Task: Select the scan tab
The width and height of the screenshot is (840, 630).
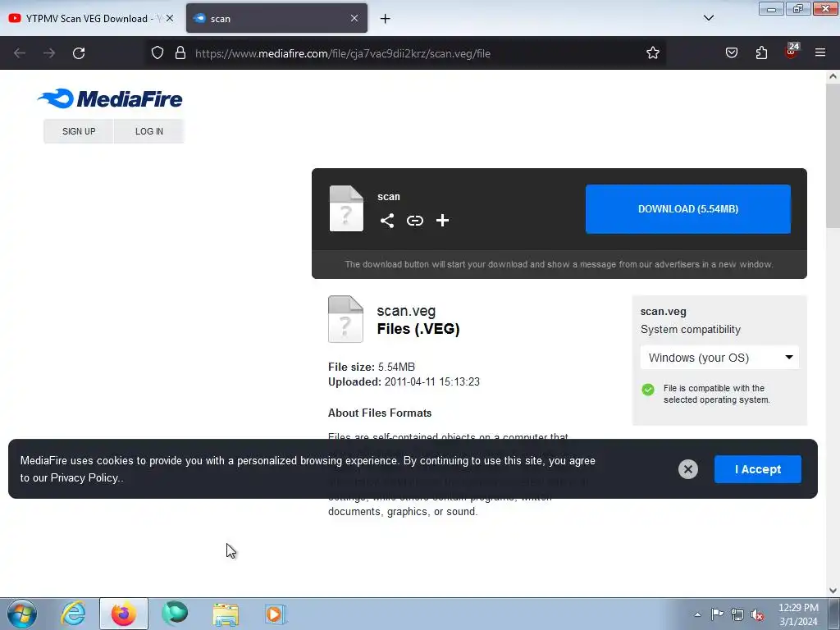Action: [x=276, y=18]
